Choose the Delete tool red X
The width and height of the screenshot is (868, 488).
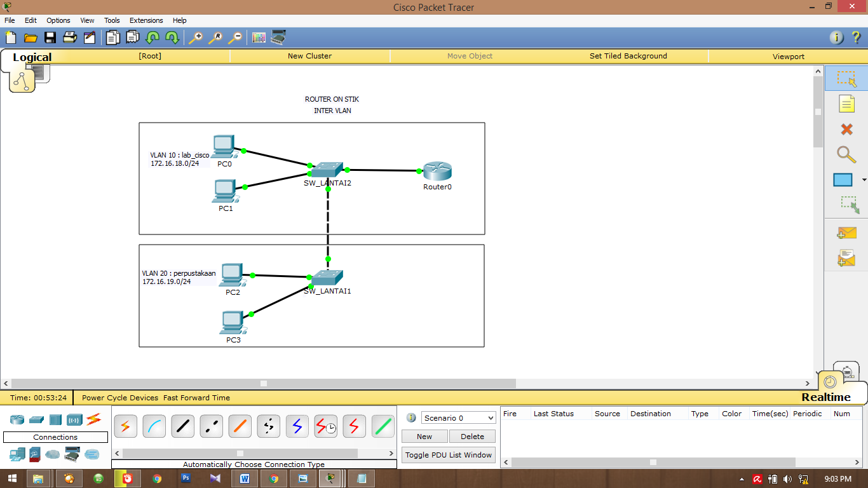(x=846, y=129)
